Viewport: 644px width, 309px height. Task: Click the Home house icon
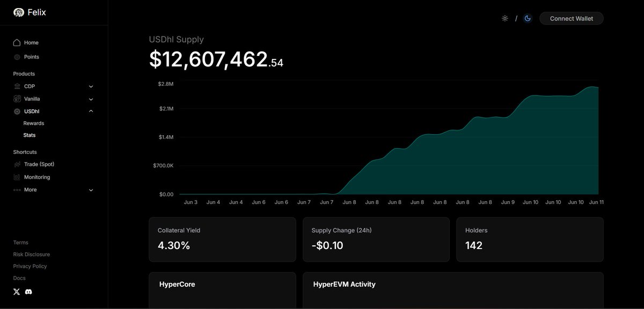17,42
